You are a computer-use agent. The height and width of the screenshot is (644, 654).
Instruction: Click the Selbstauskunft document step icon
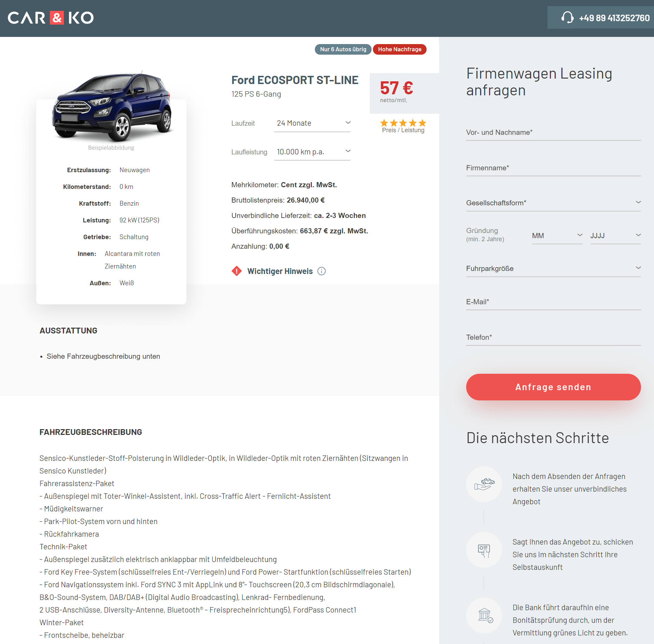tap(484, 550)
